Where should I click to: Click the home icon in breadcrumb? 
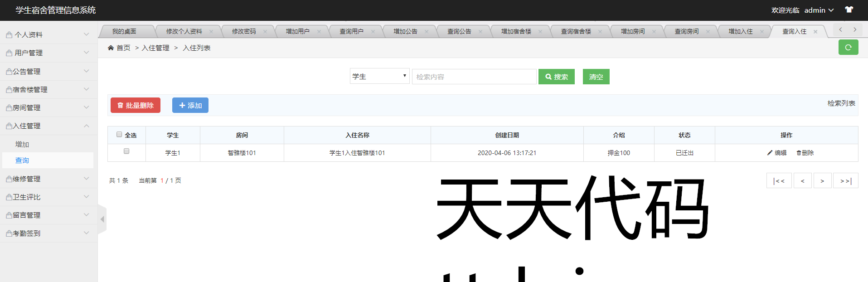[111, 48]
